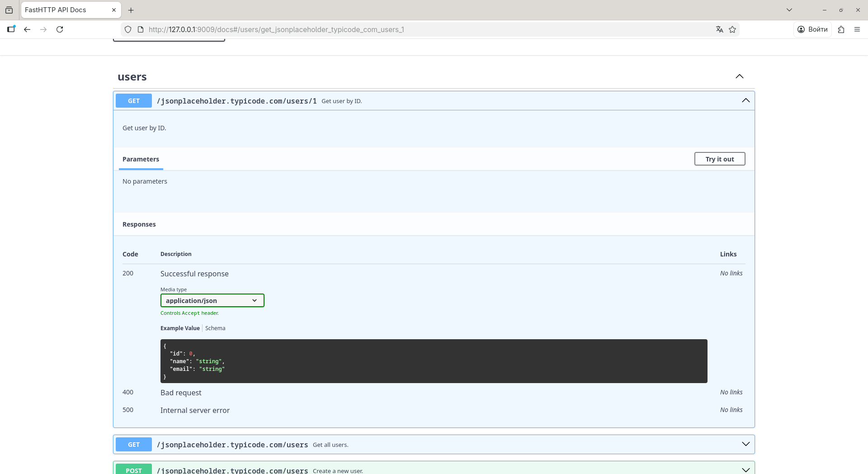This screenshot has height=474, width=868.
Task: Open a new tab with the plus icon
Action: pos(131,10)
